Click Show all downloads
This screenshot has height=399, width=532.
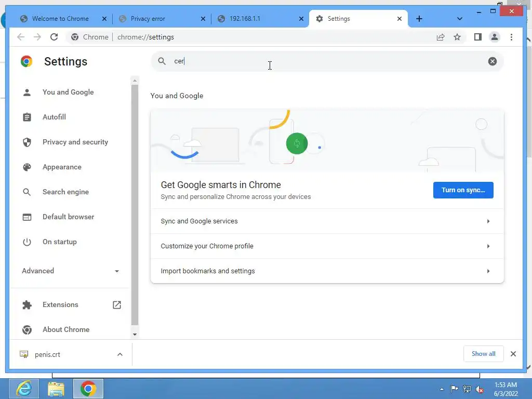coord(484,354)
